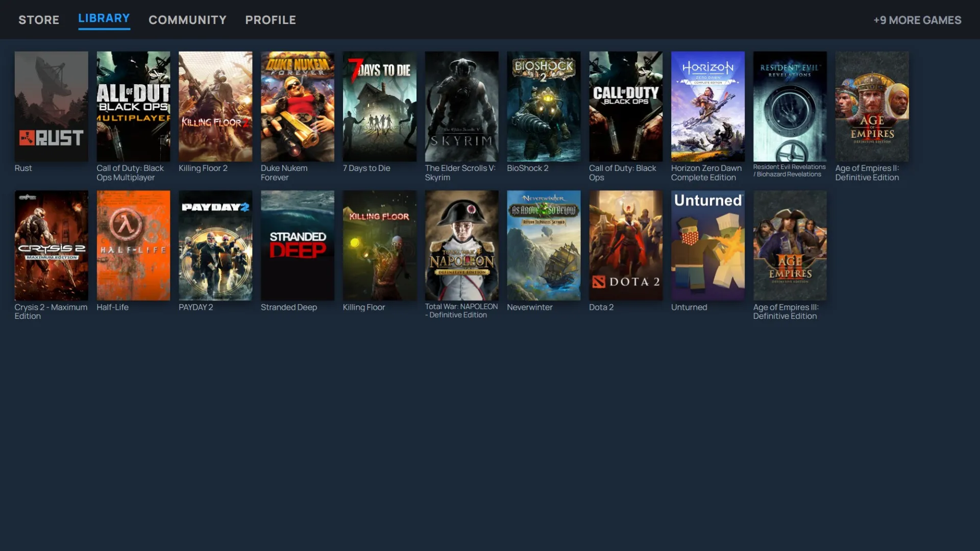The height and width of the screenshot is (551, 980).
Task: Click the 'Unturned' title label below cover
Action: coord(689,307)
